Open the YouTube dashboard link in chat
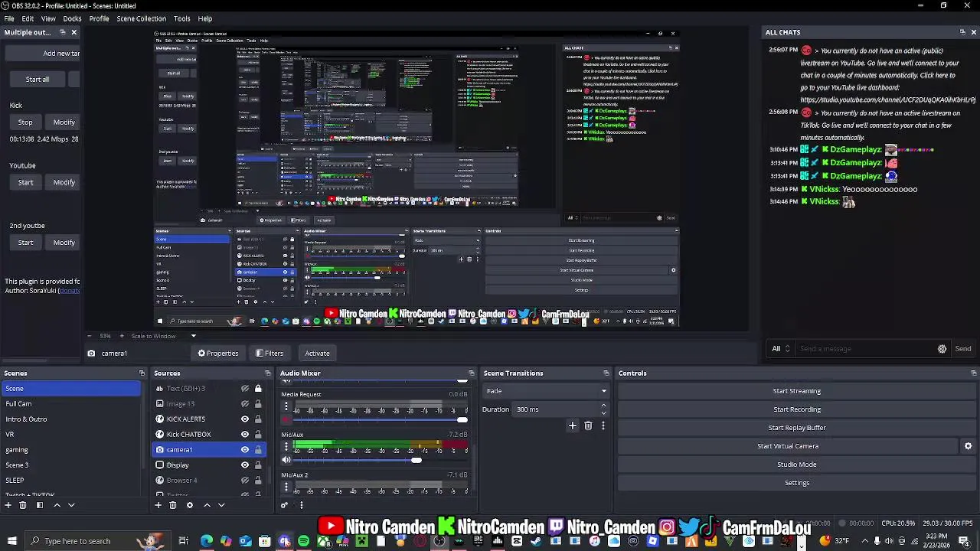 click(888, 100)
